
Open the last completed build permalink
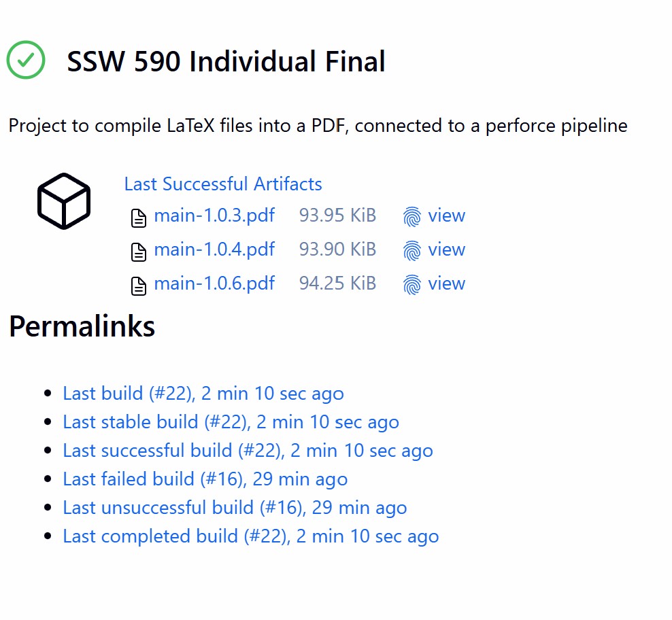pyautogui.click(x=250, y=536)
